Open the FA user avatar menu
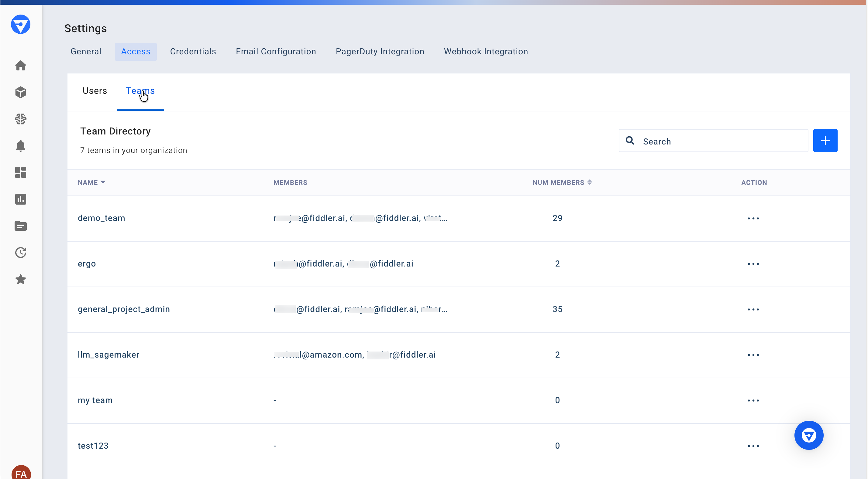The width and height of the screenshot is (868, 479). [21, 473]
